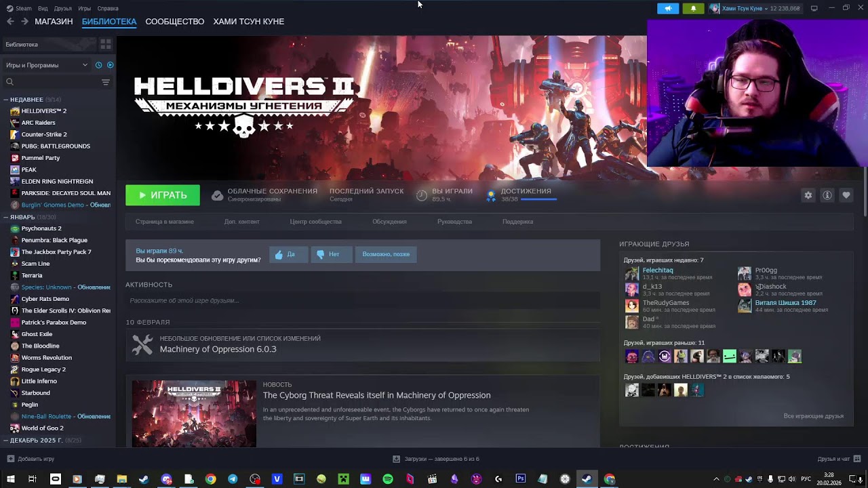868x488 pixels.
Task: Open game info icon
Action: pos(827,195)
